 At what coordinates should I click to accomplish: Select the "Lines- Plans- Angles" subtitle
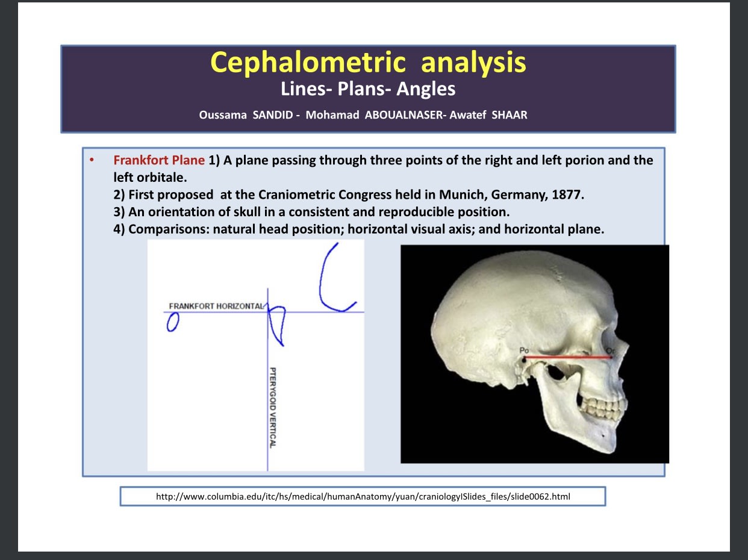[x=368, y=89]
